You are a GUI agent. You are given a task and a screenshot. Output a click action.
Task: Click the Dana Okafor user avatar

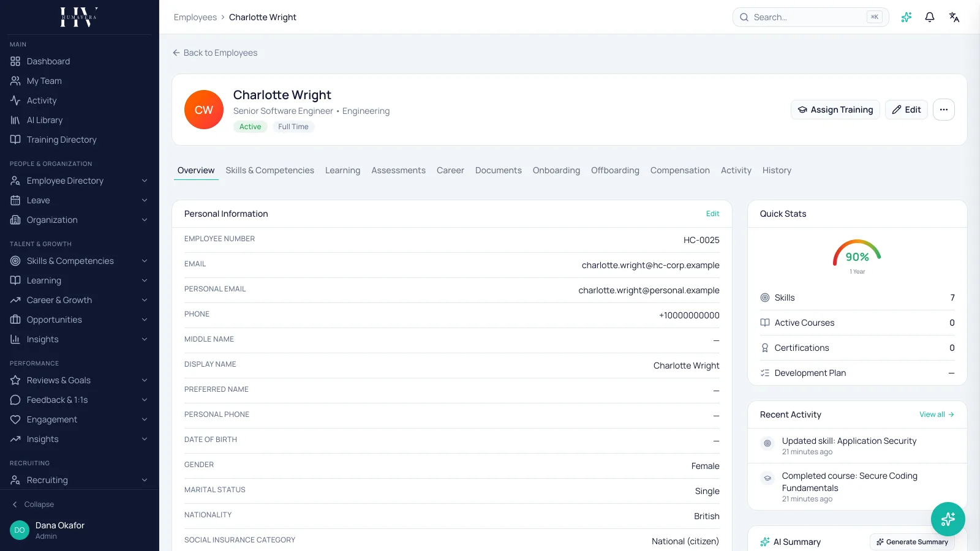20,530
